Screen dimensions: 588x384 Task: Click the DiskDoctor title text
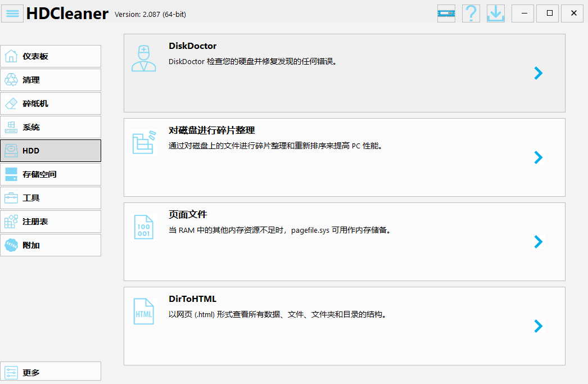coord(192,46)
